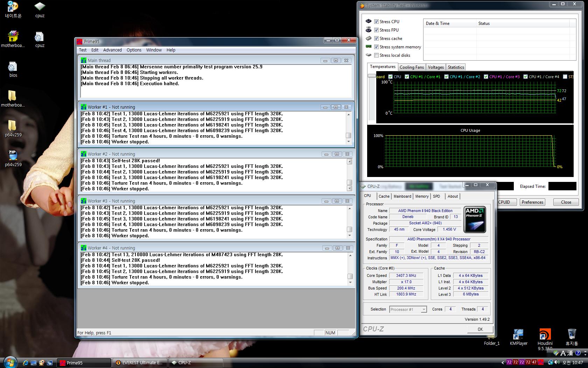Switch to Voltages tab in EVEREST
Screen dimensions: 588x368
[x=436, y=67]
